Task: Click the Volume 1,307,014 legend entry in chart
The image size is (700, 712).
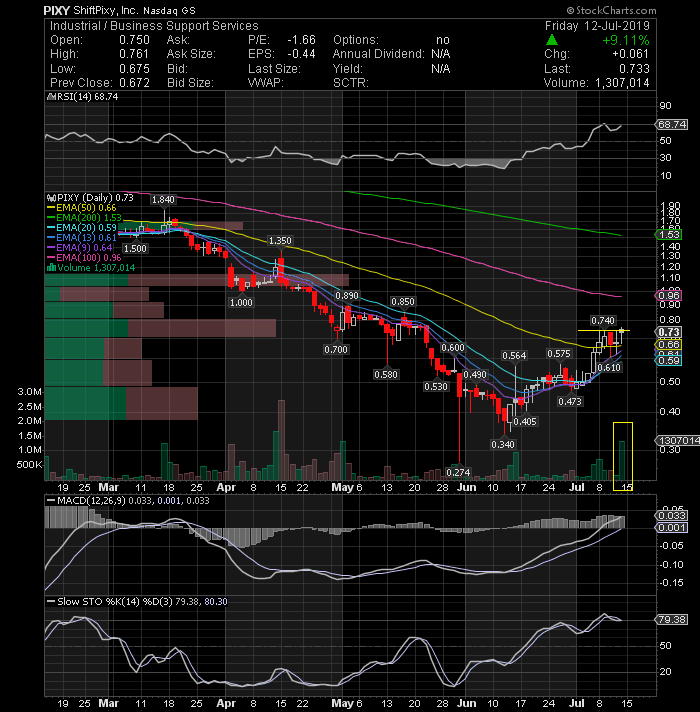Action: [91, 267]
